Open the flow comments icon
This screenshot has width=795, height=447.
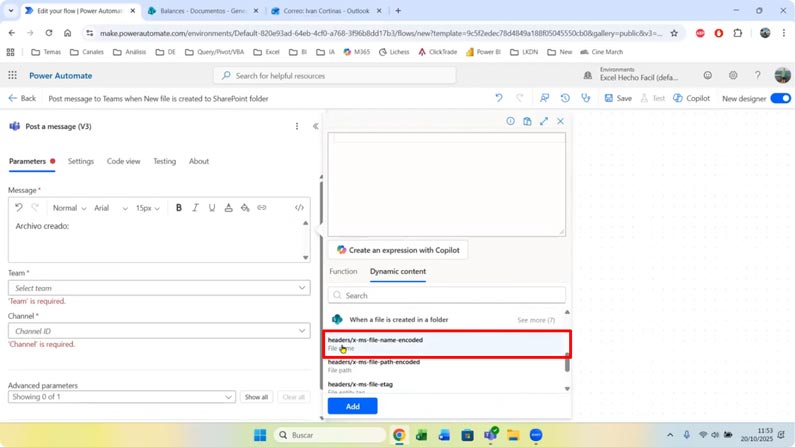(x=545, y=98)
